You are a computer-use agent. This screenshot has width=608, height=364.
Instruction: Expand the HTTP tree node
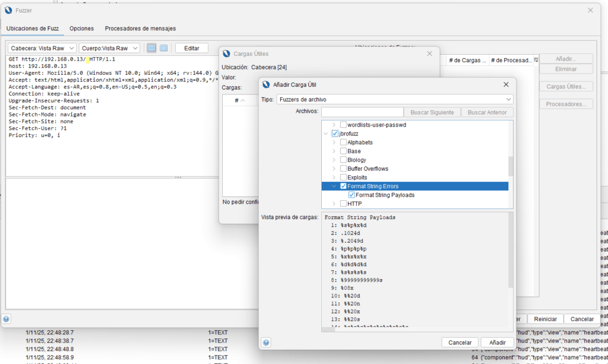(x=334, y=204)
